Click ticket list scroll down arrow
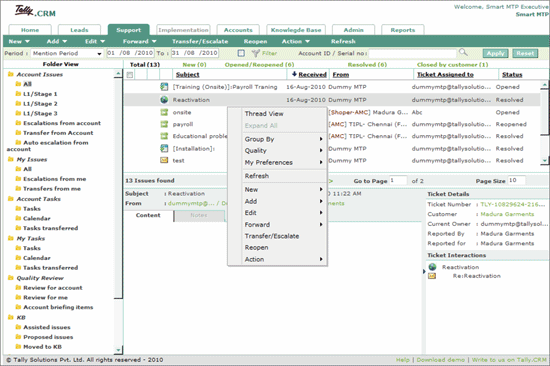Screen dimensions: 550x366 (544, 160)
